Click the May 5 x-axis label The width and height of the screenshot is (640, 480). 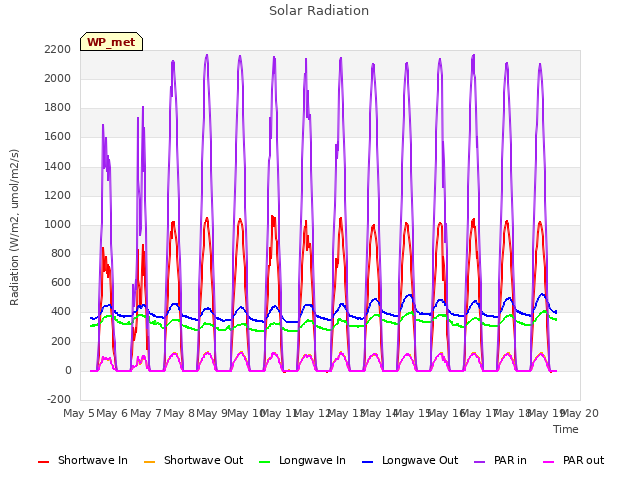pos(79,413)
